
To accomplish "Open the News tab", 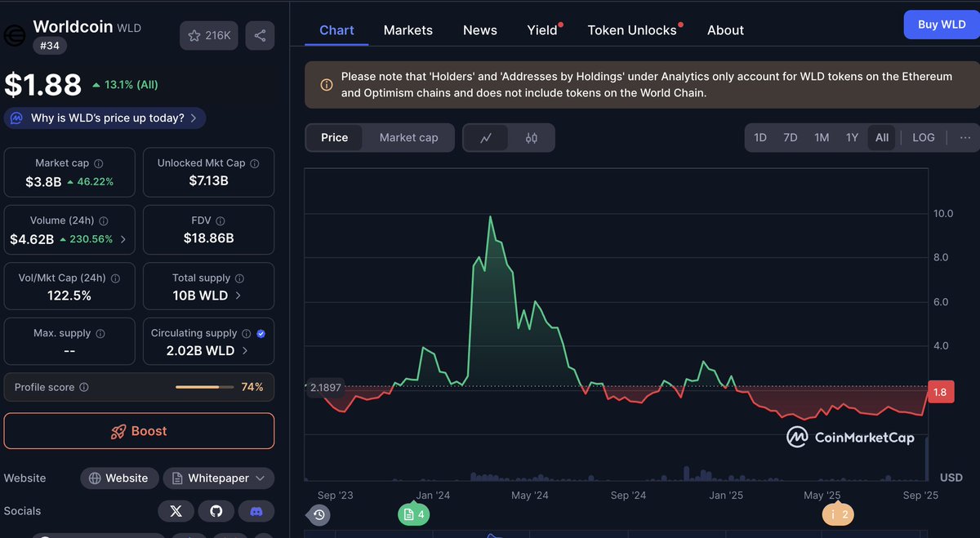I will 480,30.
